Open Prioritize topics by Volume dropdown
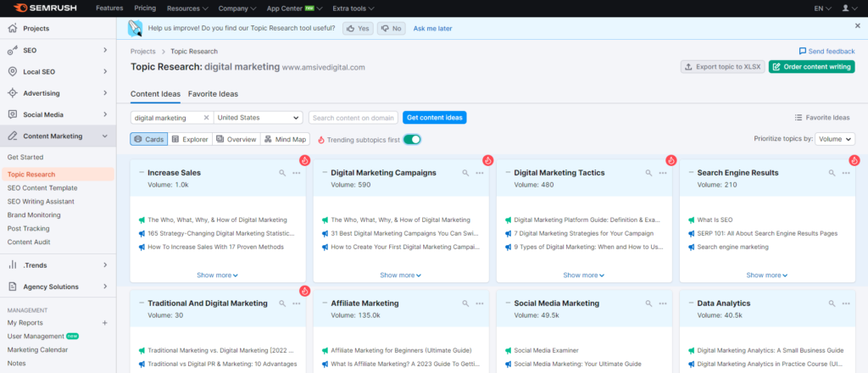 coord(835,139)
